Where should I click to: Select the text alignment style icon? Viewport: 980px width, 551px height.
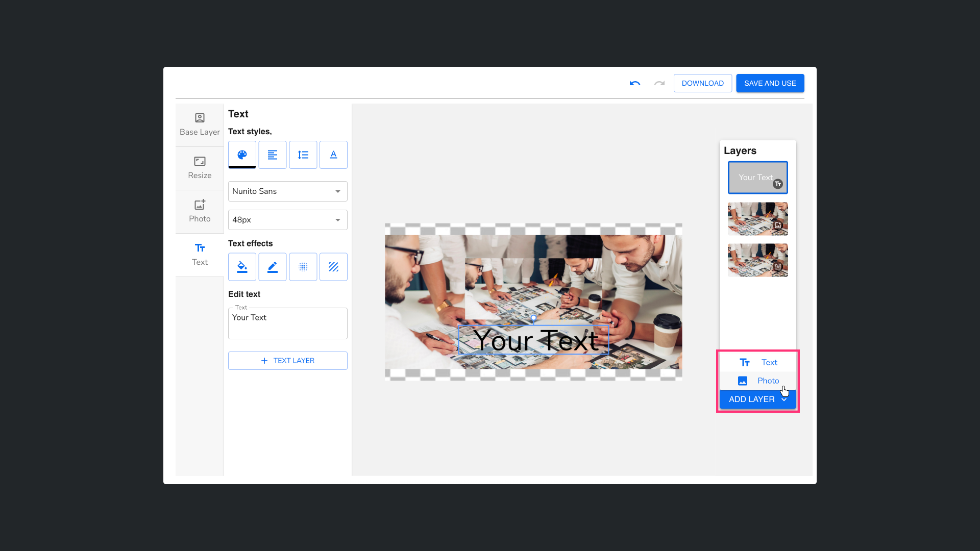pos(273,155)
